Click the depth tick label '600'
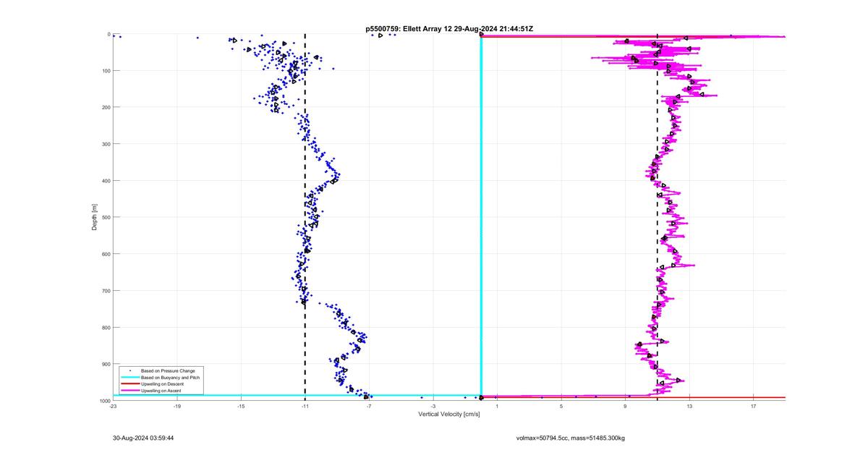 [x=105, y=254]
